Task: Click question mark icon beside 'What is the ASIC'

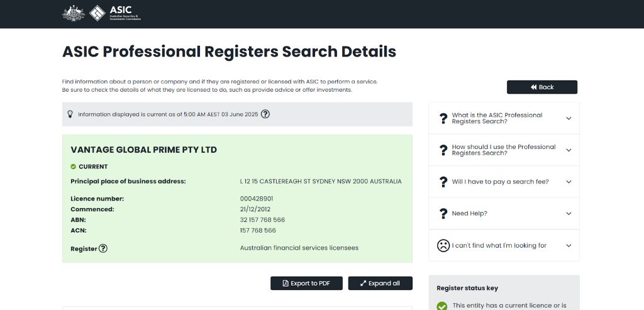Action: coord(443,118)
